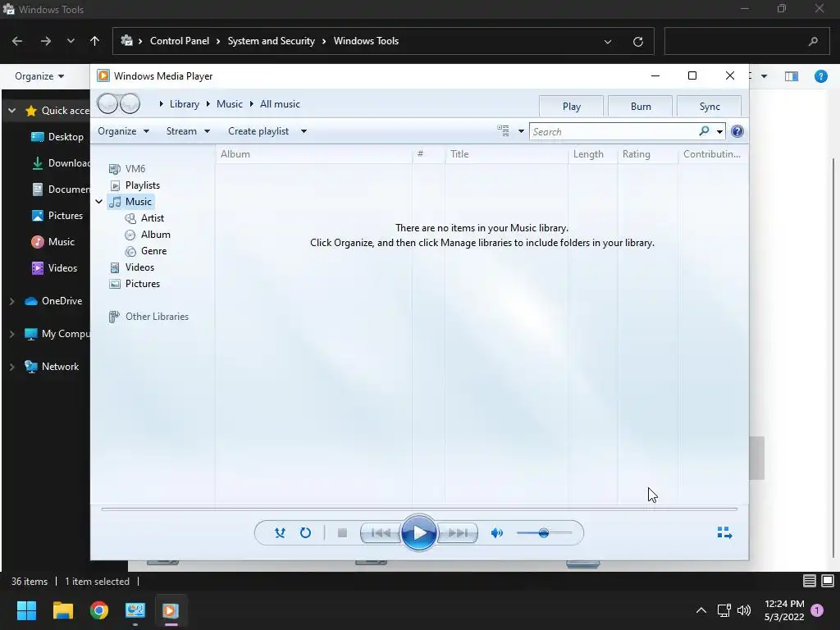Click the search magnifier in Media Player
This screenshot has height=630, width=840.
(x=704, y=131)
